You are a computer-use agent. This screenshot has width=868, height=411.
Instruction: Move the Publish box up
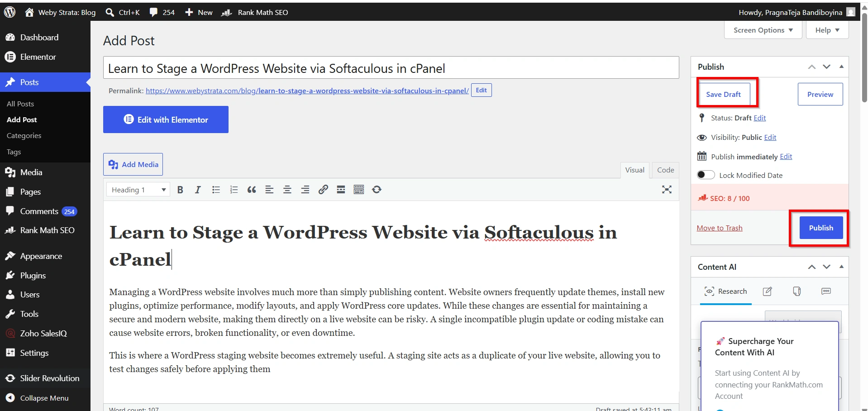812,67
